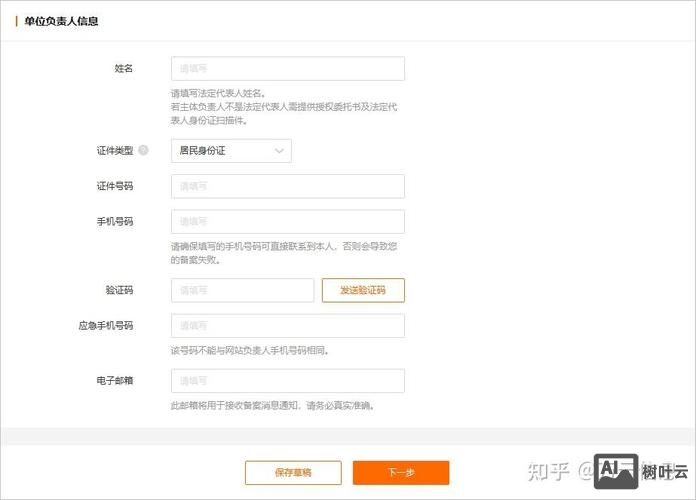Image resolution: width=696 pixels, height=500 pixels.
Task: Click the 手机号码 input field
Action: (288, 222)
